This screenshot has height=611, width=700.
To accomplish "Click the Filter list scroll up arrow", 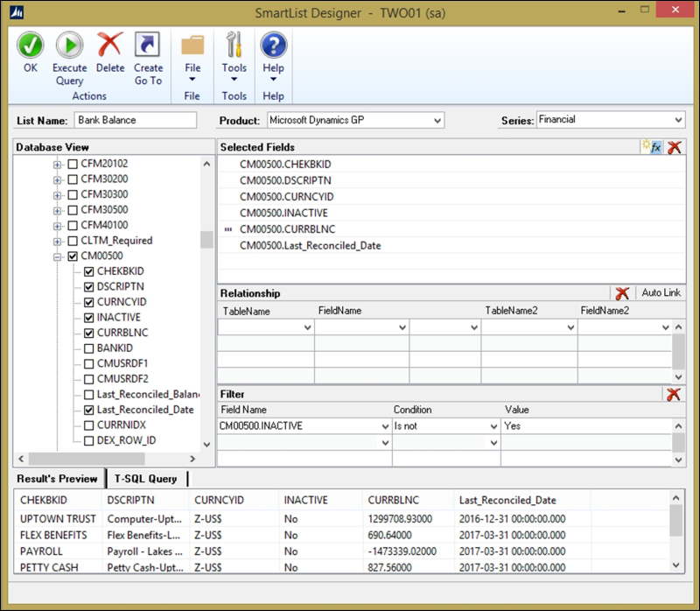I will 678,426.
